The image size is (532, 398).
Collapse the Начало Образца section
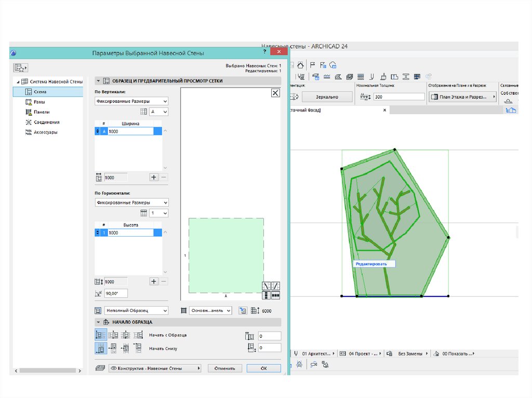coord(98,322)
